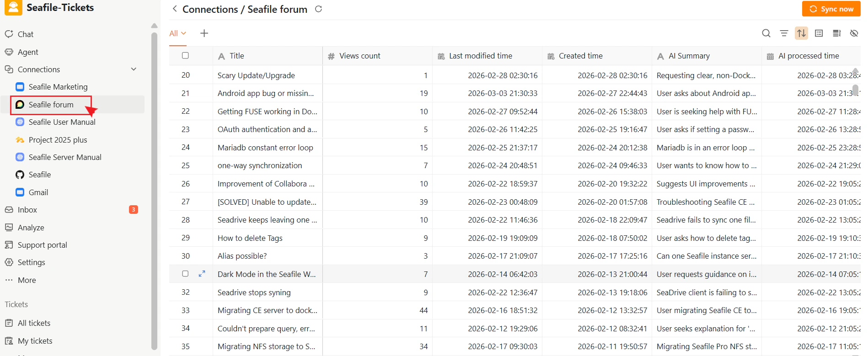
Task: Click the Last modified time column header
Action: 487,56
